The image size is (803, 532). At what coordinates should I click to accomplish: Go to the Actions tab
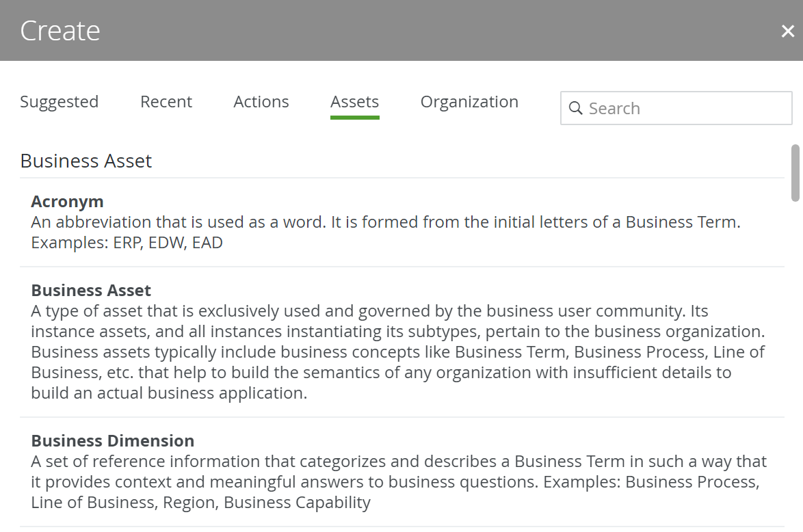coord(261,102)
